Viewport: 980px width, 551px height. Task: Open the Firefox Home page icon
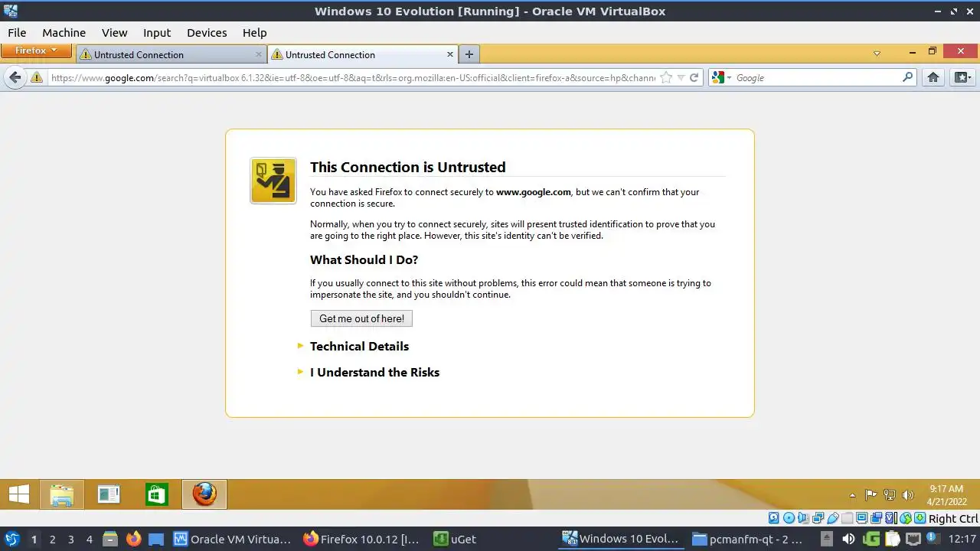tap(933, 77)
